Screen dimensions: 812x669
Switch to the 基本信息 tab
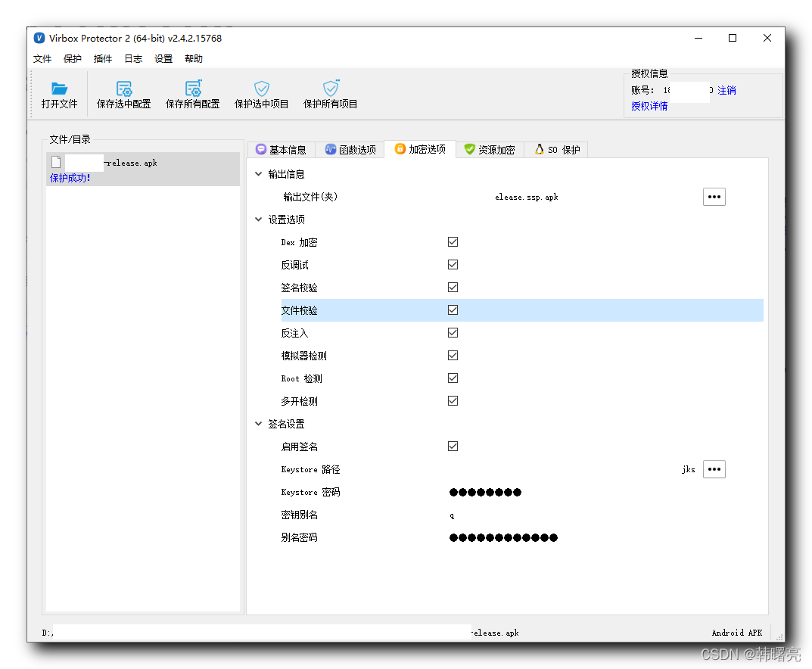(282, 150)
